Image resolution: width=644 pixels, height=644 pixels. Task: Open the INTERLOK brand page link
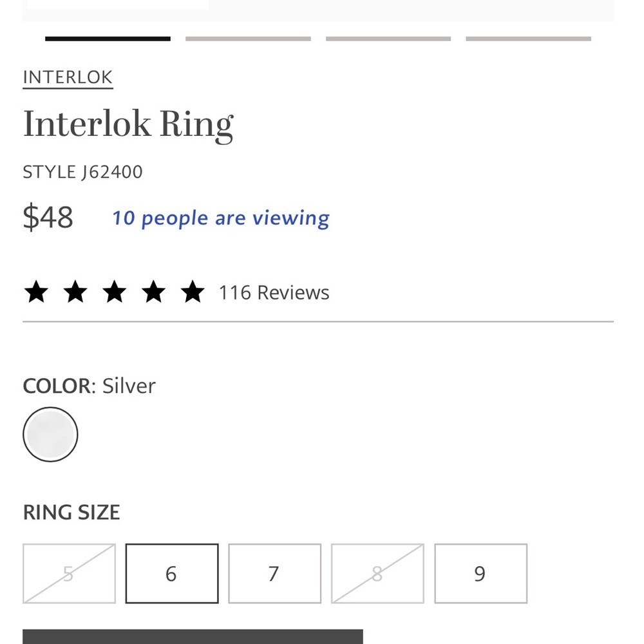pyautogui.click(x=68, y=77)
